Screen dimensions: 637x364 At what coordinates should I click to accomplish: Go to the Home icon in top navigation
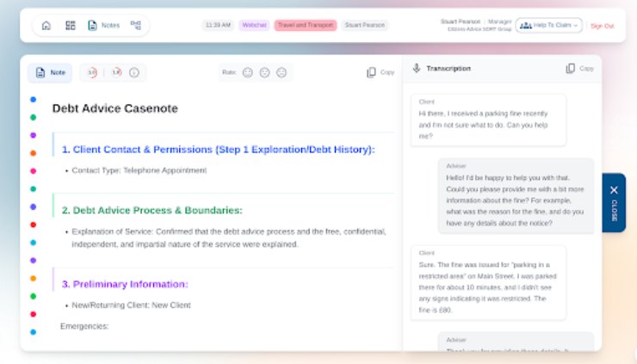tap(46, 26)
